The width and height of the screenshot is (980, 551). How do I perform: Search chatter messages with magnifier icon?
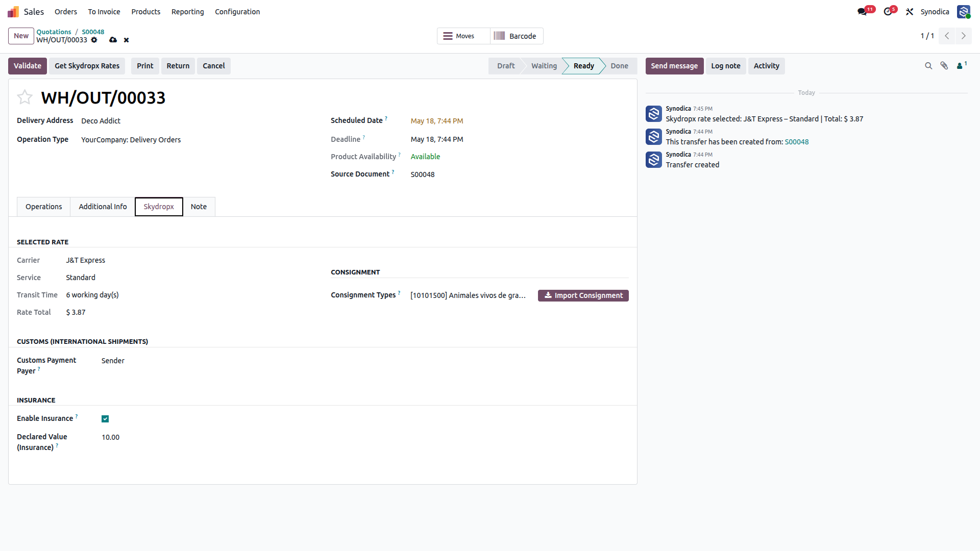pyautogui.click(x=928, y=66)
